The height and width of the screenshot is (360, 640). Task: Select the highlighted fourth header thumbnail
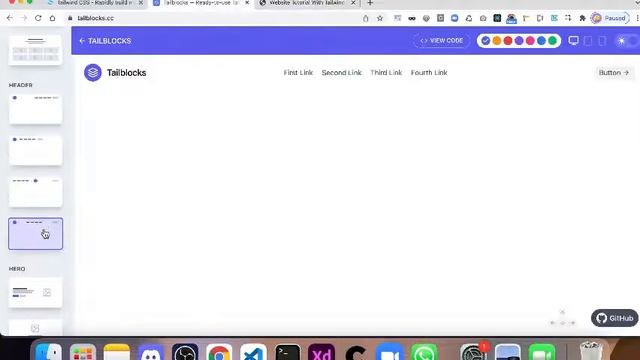[x=36, y=233]
